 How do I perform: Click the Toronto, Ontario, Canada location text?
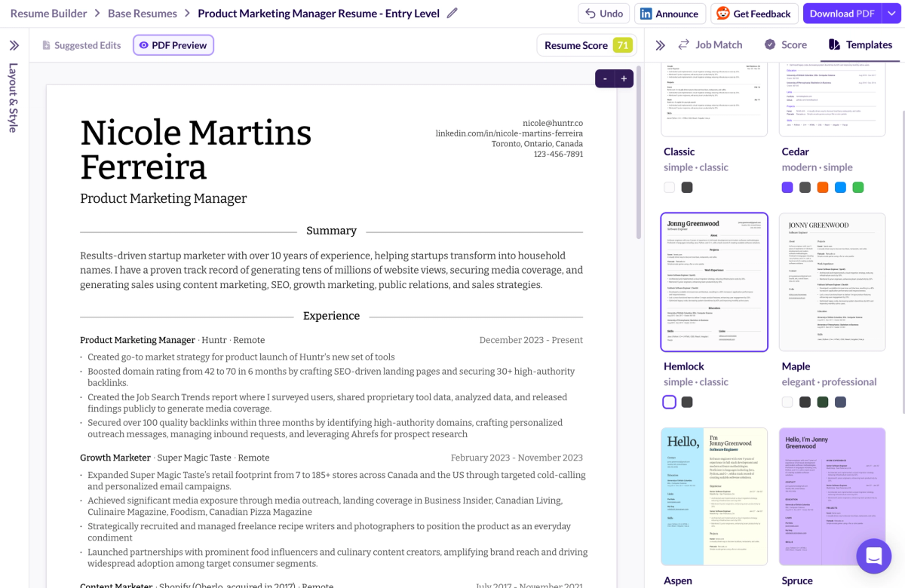point(537,143)
